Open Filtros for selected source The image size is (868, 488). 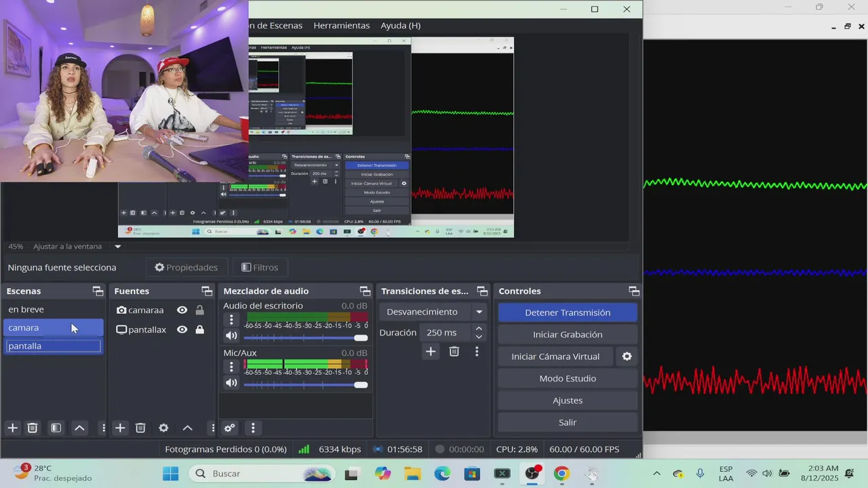click(260, 268)
